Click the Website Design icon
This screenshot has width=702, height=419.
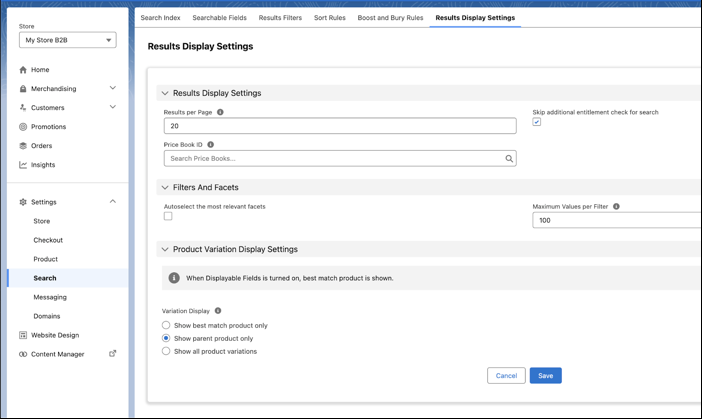pos(23,335)
